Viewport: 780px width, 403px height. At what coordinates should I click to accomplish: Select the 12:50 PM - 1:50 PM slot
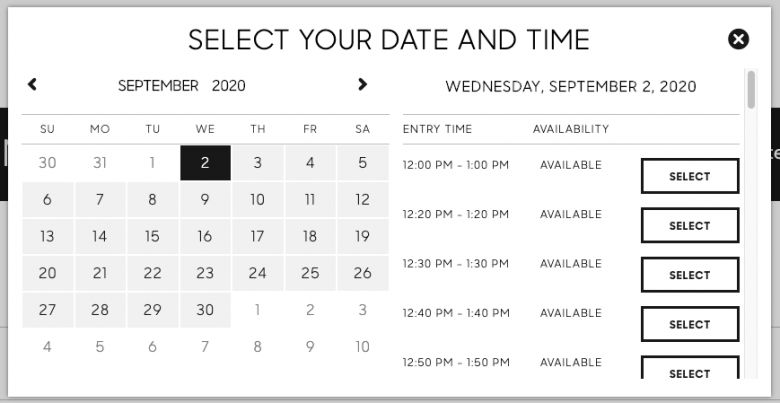(x=690, y=367)
